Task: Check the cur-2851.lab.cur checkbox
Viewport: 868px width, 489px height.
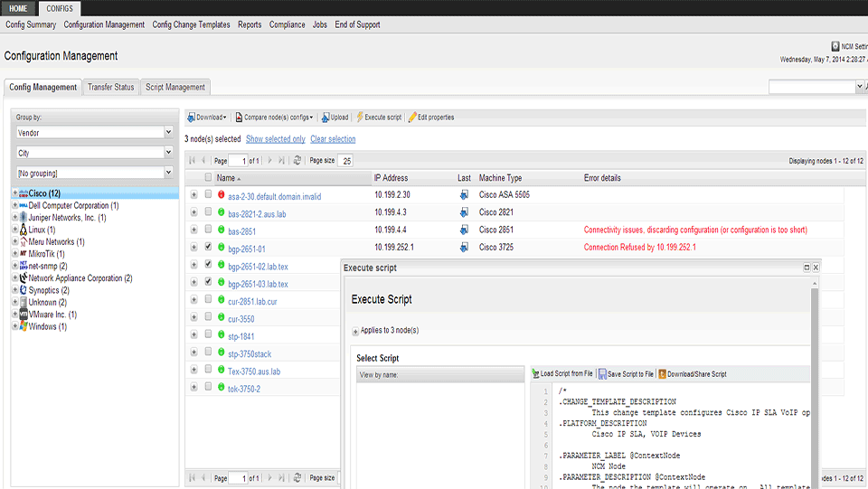Action: (208, 299)
